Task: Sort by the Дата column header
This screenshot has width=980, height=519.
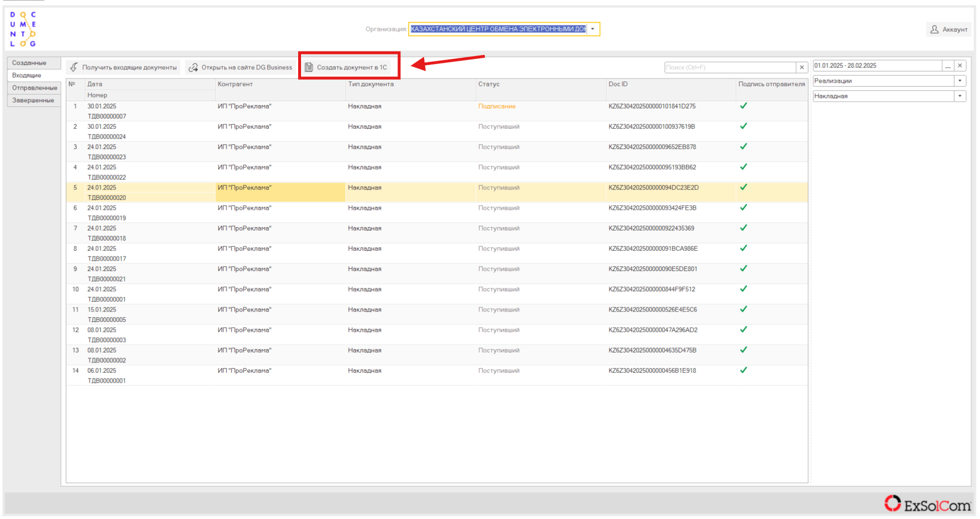Action: 150,84
